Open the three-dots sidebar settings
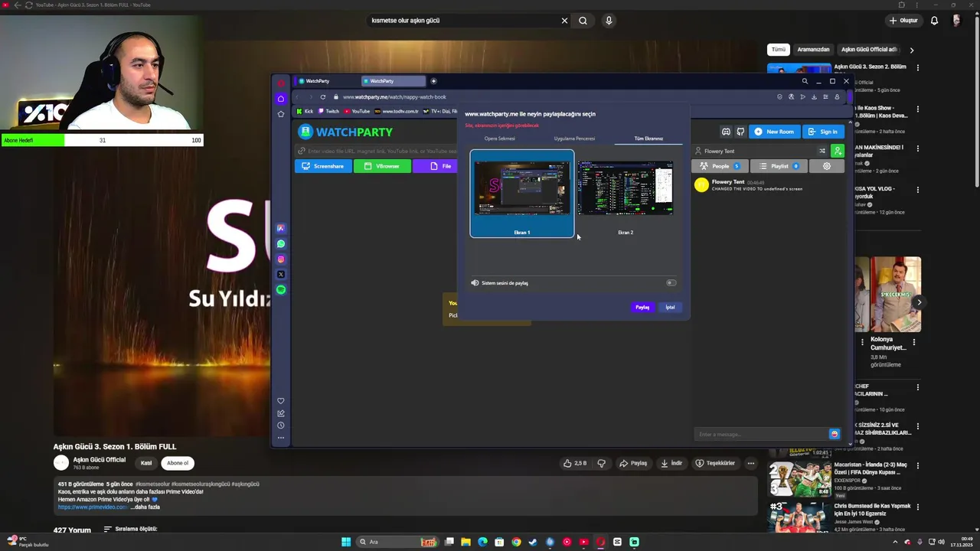This screenshot has height=551, width=980. click(x=281, y=438)
